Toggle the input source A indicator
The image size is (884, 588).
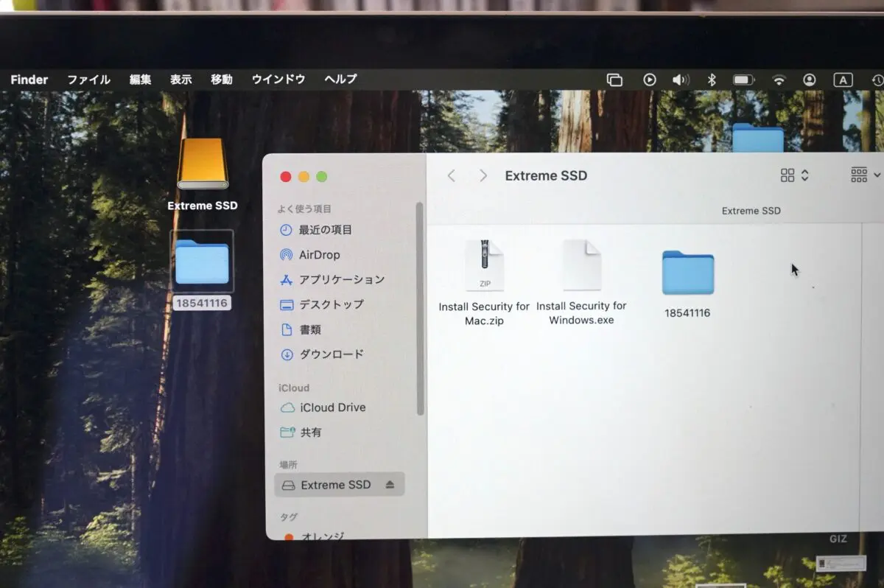pyautogui.click(x=843, y=80)
